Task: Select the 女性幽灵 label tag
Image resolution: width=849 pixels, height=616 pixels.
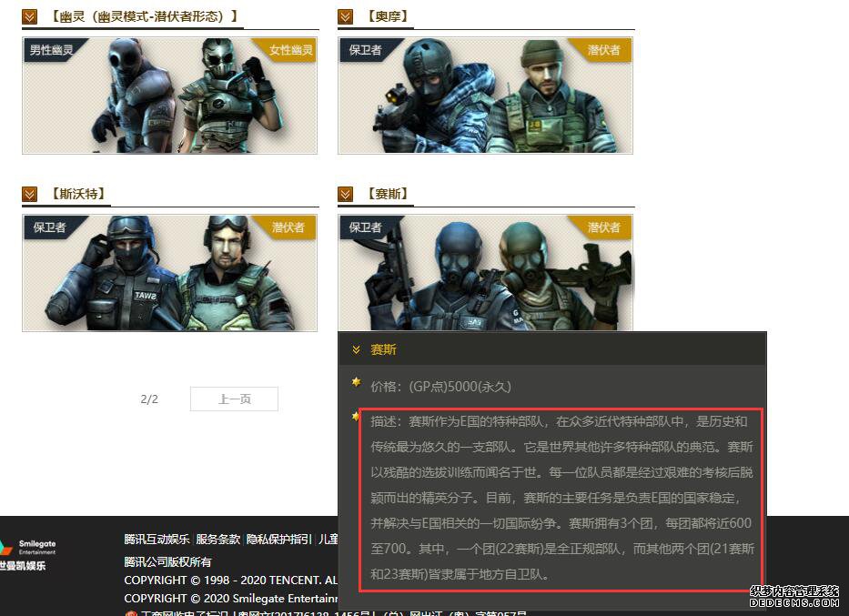Action: [x=290, y=50]
